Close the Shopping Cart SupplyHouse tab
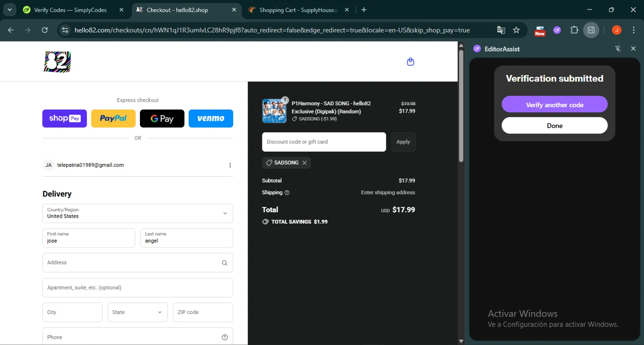Image resolution: width=644 pixels, height=345 pixels. tap(347, 10)
